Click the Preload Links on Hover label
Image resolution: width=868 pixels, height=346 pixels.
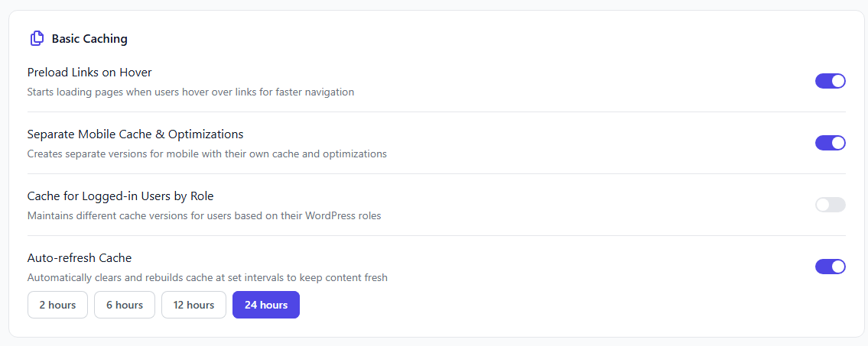point(89,73)
